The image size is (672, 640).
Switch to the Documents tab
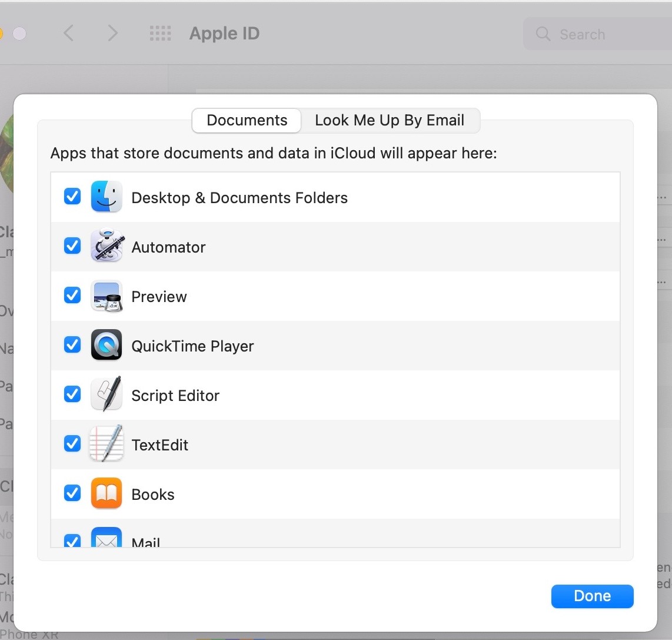pyautogui.click(x=247, y=121)
